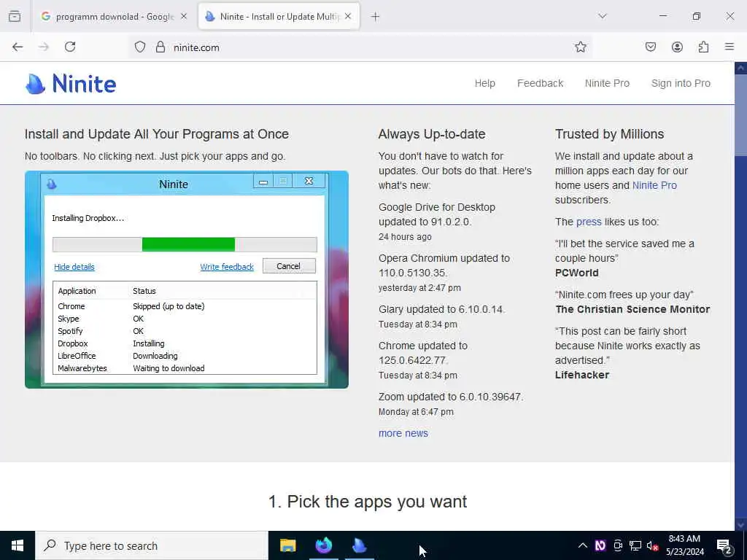
Task: Open the Firefox View icon at tab bar
Action: point(15,16)
